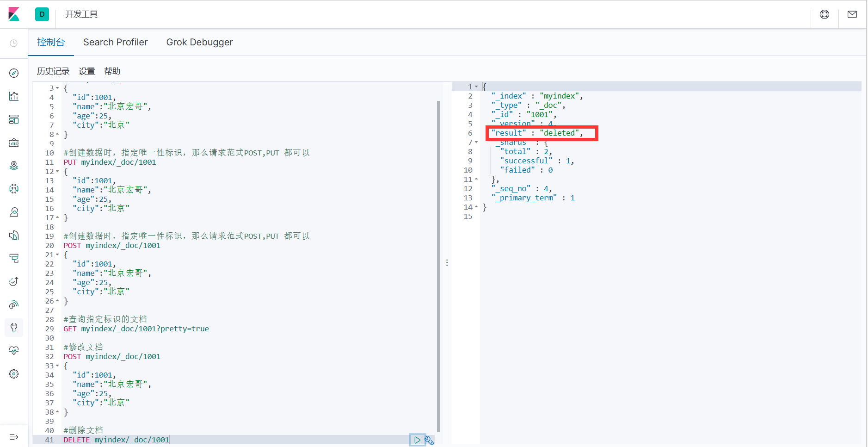Open APM icon in sidebar
Image resolution: width=868 pixels, height=447 pixels.
14,258
